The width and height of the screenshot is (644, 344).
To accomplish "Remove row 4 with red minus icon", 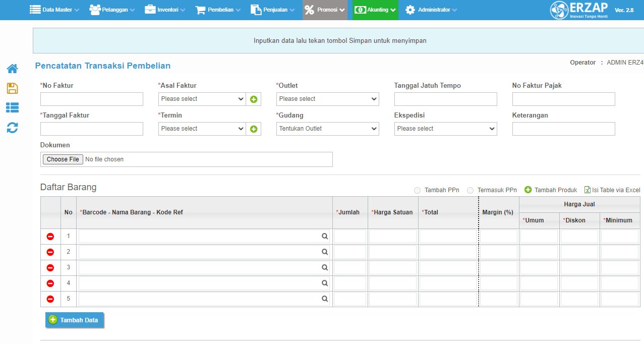I will coord(50,283).
